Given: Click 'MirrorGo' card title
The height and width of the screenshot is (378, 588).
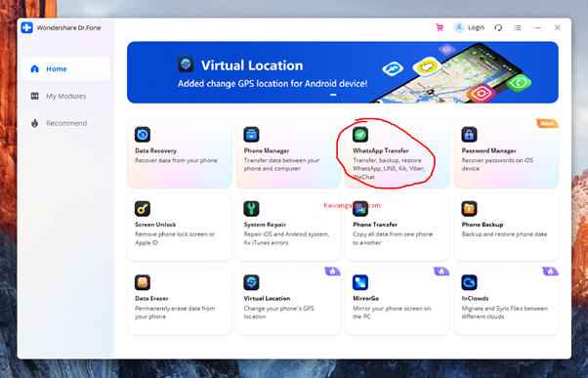Looking at the screenshot, I should (x=365, y=298).
